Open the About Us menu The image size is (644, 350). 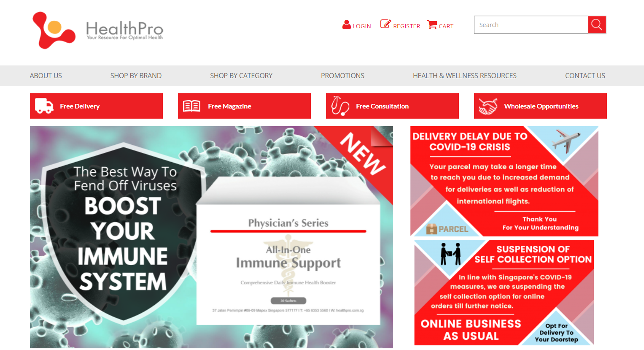click(46, 76)
